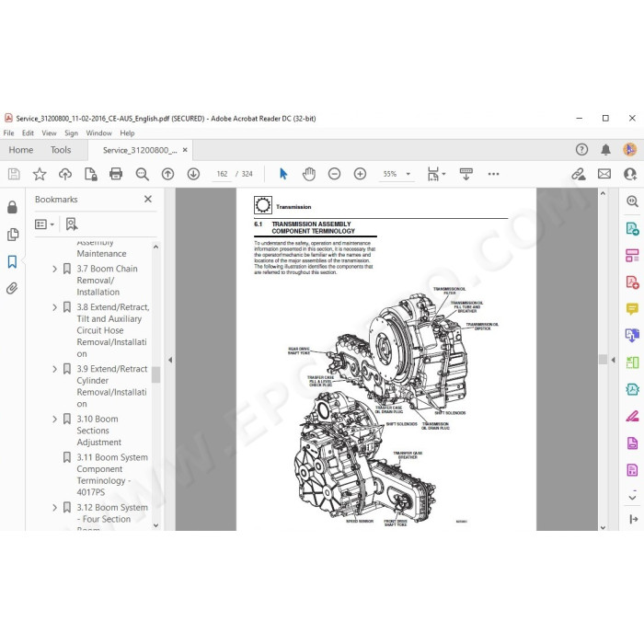Viewport: 644px width, 644px height.
Task: Send file by email
Action: tap(604, 174)
